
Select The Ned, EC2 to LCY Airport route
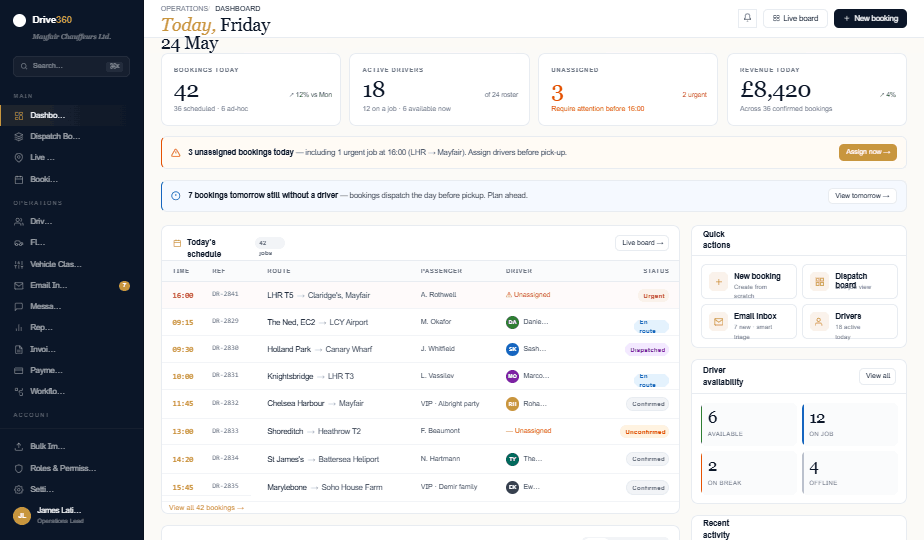pos(317,322)
